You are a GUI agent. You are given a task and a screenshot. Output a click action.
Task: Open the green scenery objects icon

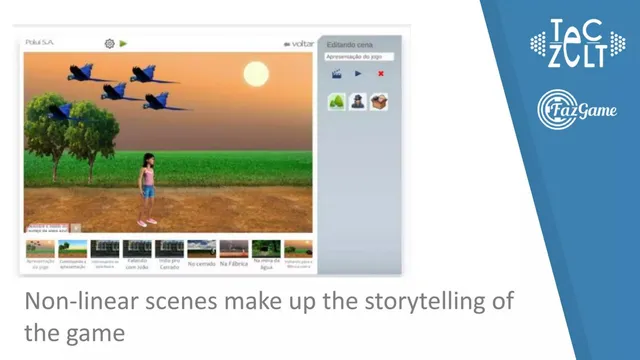pos(337,102)
